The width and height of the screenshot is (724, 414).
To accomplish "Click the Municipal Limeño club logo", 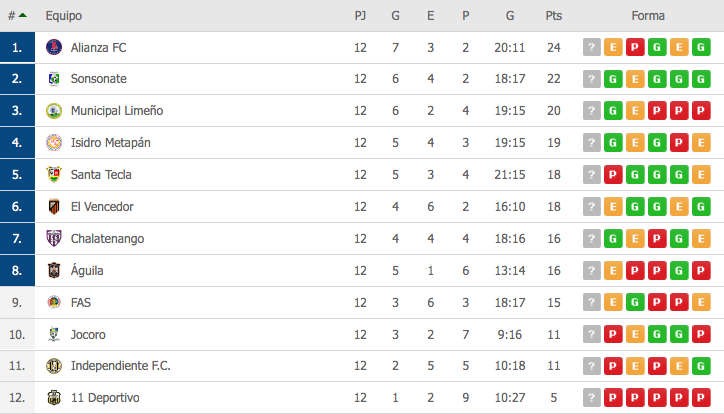I will (54, 111).
